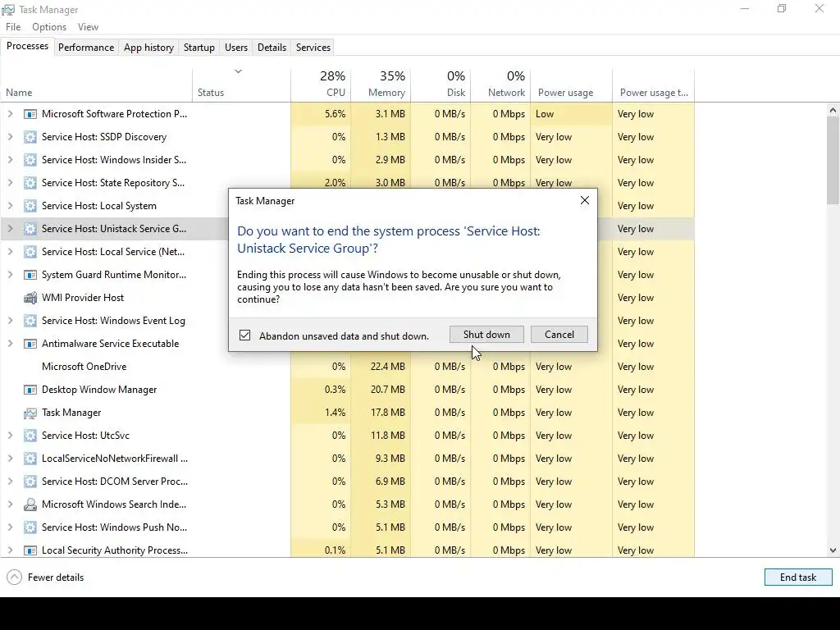840x630 pixels.
Task: Click the Service Host: DCOM Server Proc gear icon
Action: click(30, 482)
